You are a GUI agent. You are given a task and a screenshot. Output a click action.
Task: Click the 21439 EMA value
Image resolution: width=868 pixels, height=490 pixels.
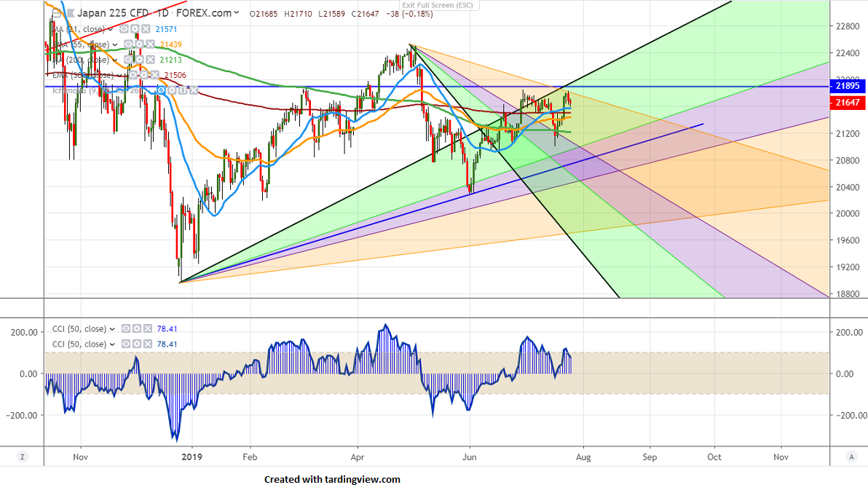170,45
